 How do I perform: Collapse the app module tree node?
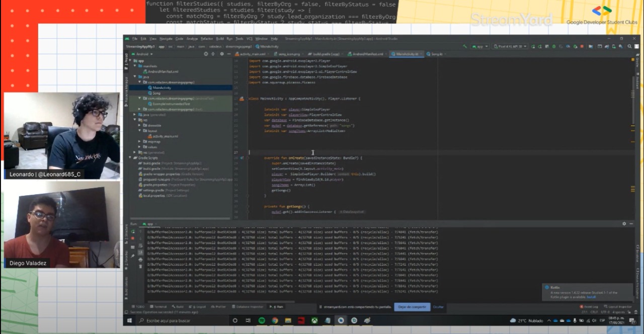point(130,61)
